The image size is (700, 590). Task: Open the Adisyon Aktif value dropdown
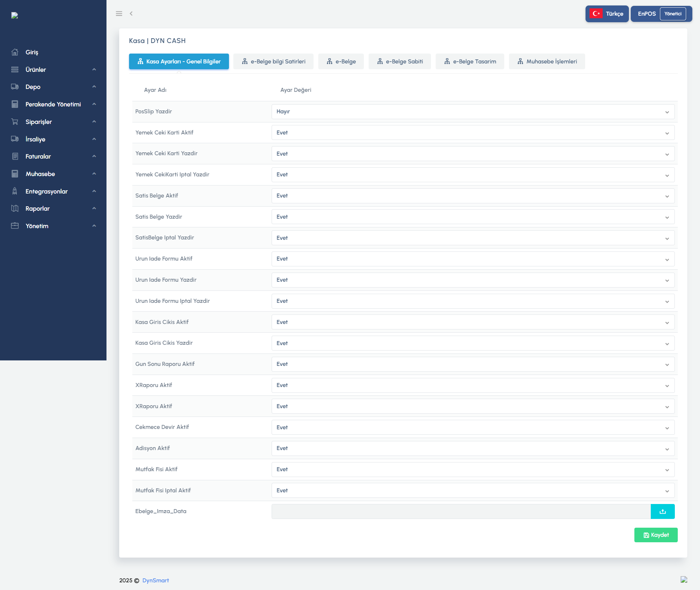point(472,448)
